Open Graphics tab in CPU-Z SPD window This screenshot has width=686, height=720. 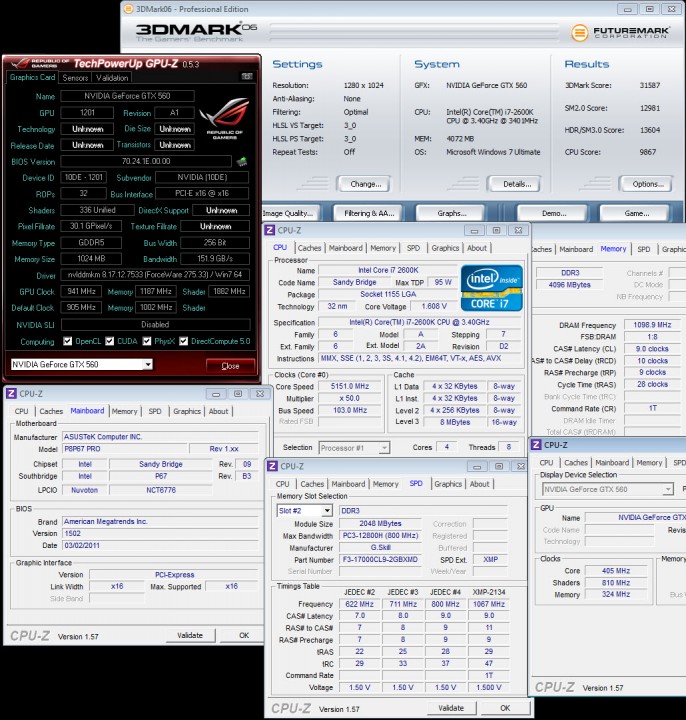click(448, 484)
